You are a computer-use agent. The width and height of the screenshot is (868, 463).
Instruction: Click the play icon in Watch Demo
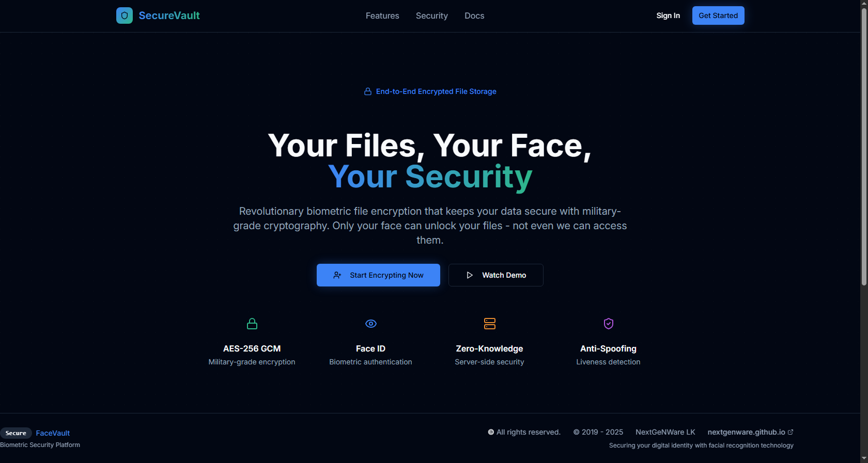470,275
